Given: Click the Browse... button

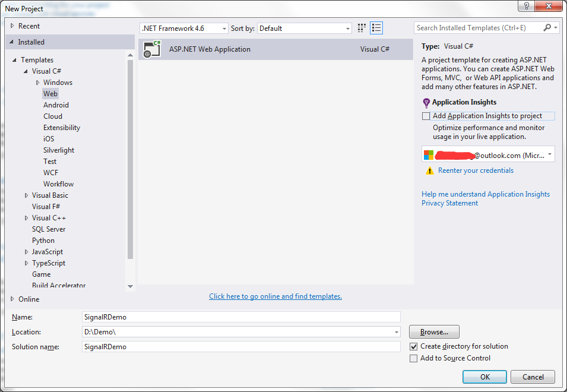Looking at the screenshot, I should click(434, 331).
